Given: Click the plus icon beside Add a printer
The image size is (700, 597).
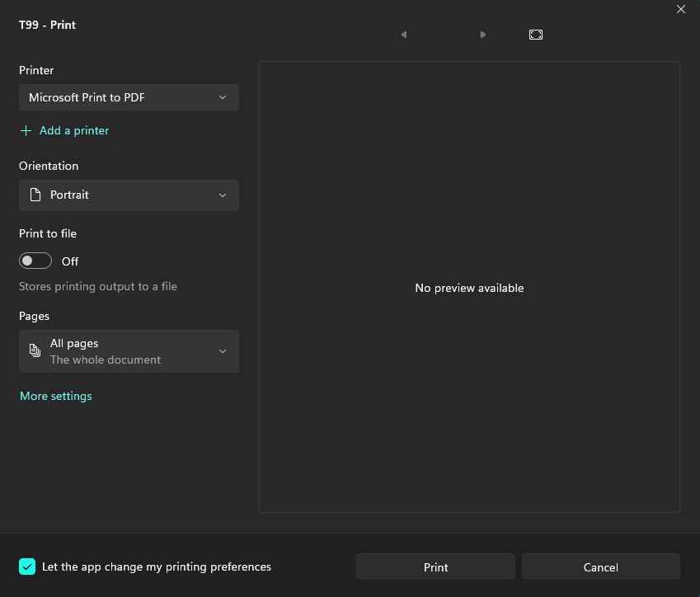Looking at the screenshot, I should pos(26,130).
